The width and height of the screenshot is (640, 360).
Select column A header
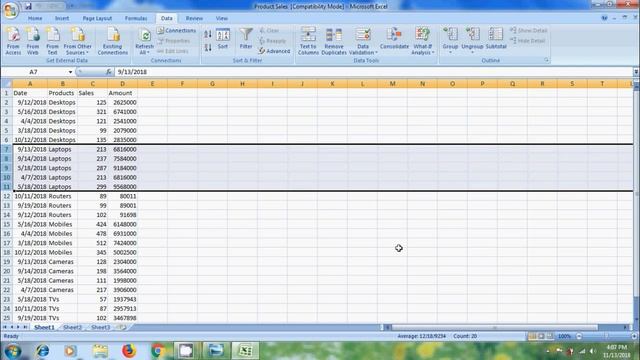point(30,84)
